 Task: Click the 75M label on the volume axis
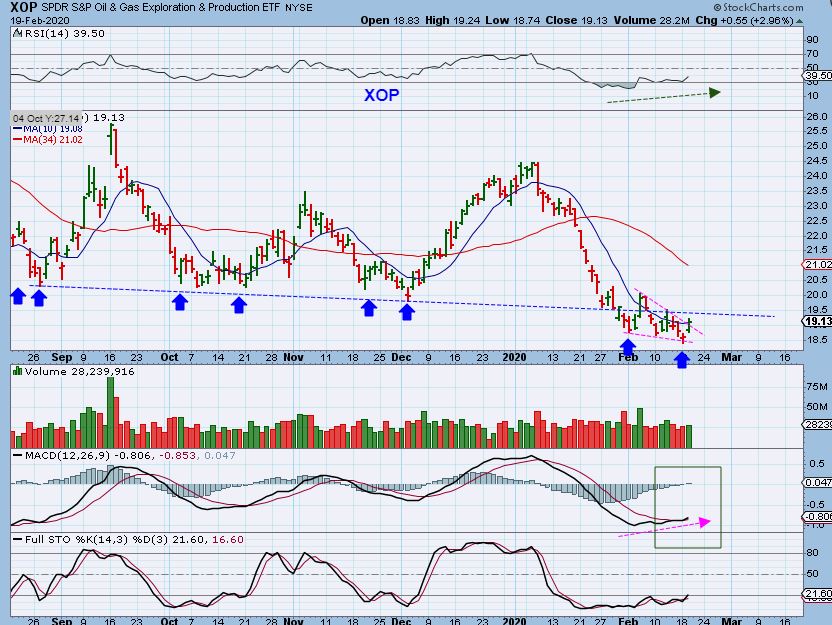pyautogui.click(x=817, y=387)
